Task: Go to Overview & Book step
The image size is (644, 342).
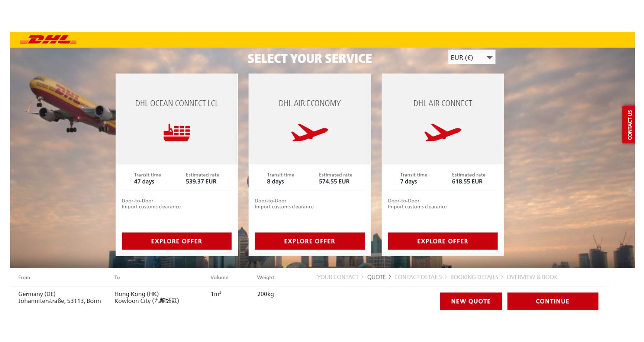Action: pos(532,277)
